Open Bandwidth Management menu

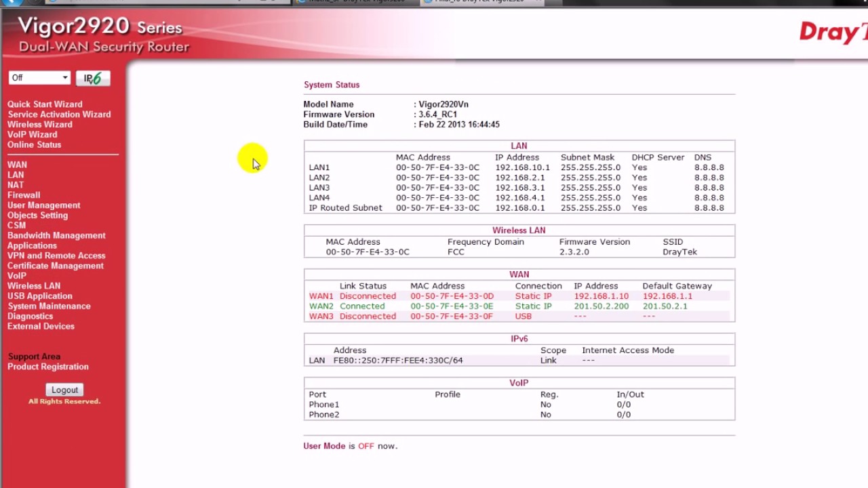pos(56,236)
